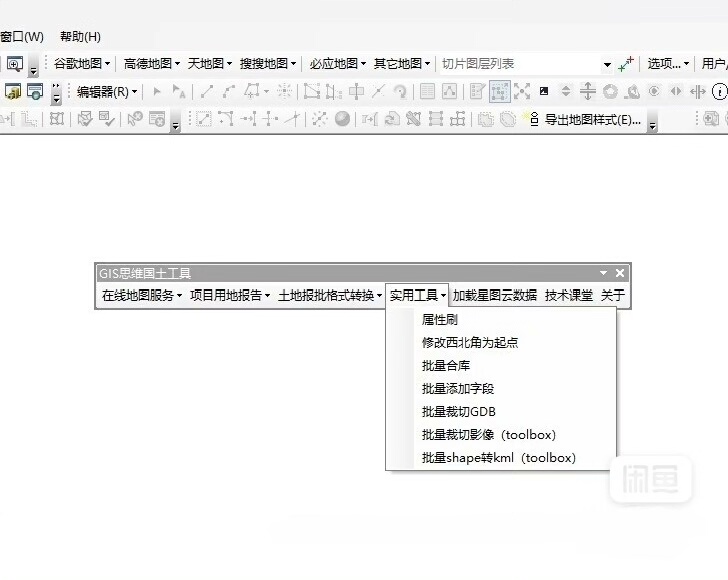
Task: Click the four-arrow expand extent icon
Action: [522, 91]
